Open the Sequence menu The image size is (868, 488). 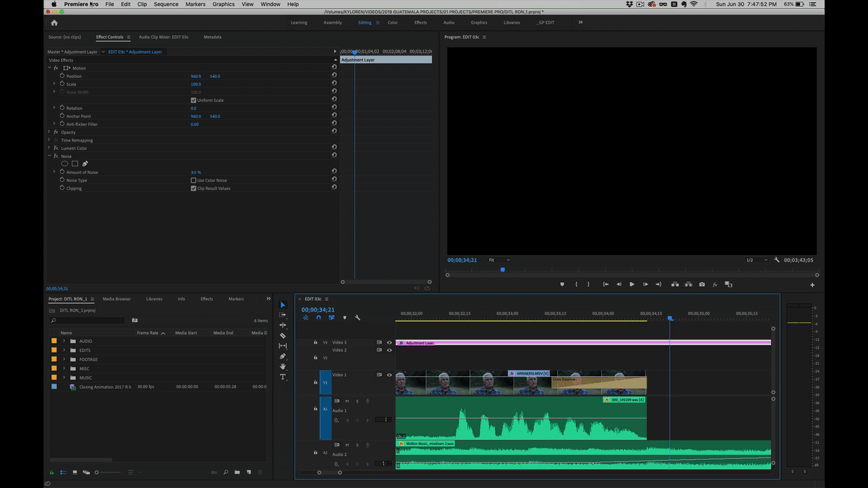click(165, 4)
